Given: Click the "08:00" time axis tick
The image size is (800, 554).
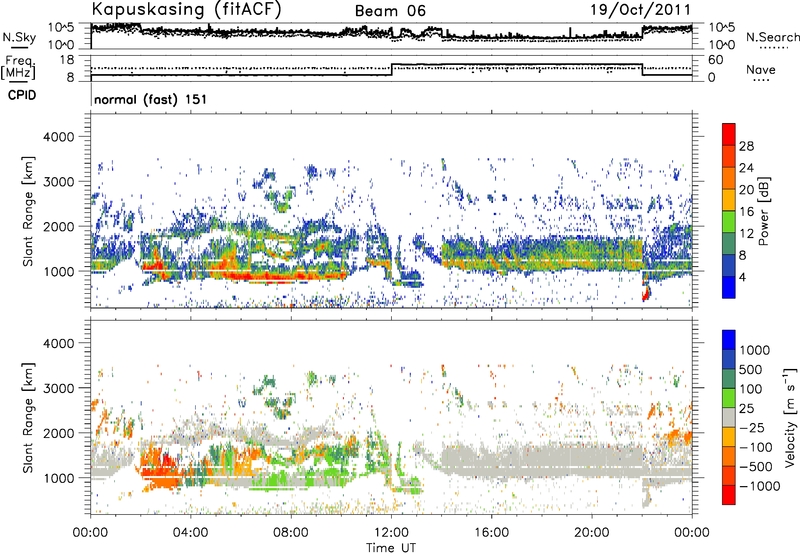Looking at the screenshot, I should point(291,533).
